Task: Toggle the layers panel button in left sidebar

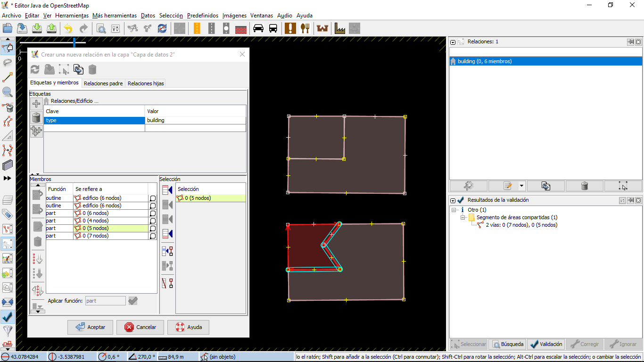Action: coord(8,200)
